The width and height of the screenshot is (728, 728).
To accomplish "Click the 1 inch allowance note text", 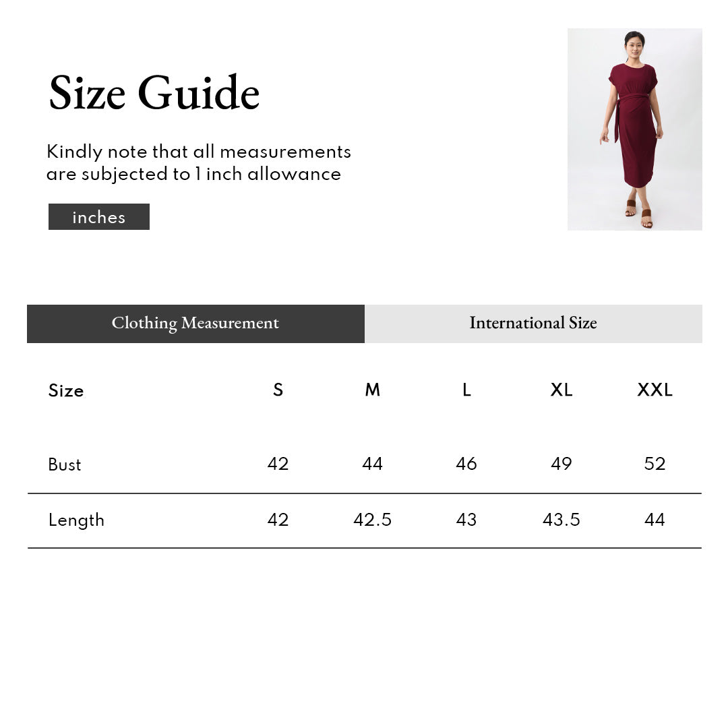I will pos(199,162).
